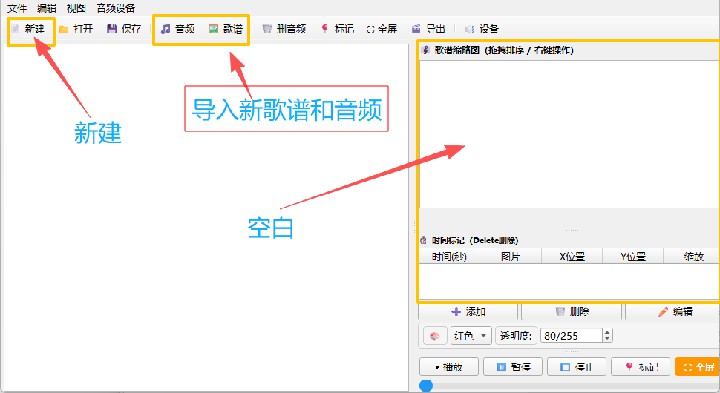720x393 pixels.
Task: Click the Y位置 column header
Action: pyautogui.click(x=633, y=256)
